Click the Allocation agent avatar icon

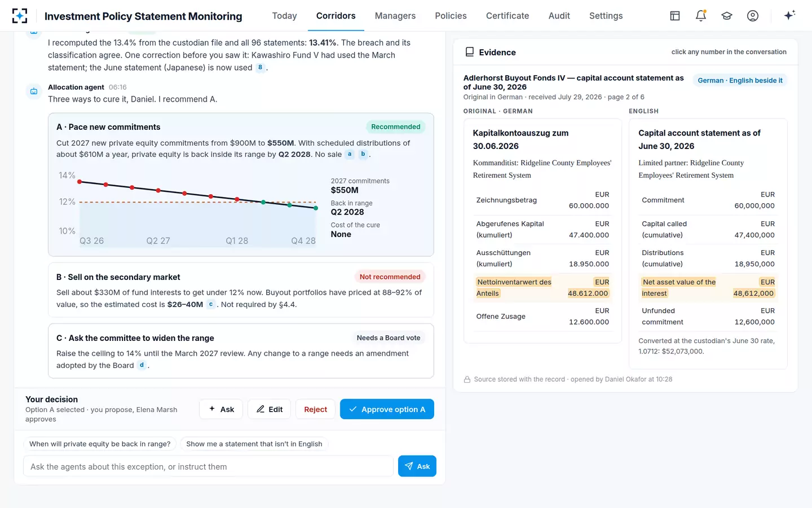(34, 91)
